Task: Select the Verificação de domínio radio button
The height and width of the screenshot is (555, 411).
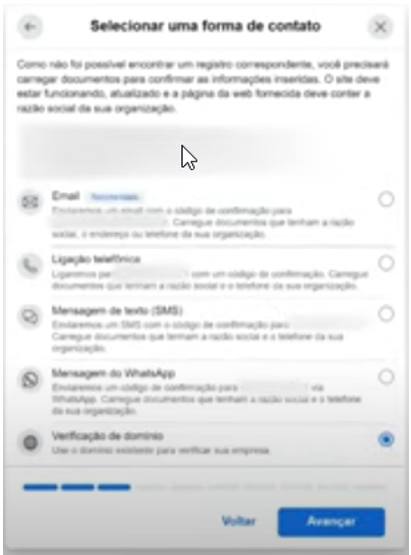Action: click(386, 440)
